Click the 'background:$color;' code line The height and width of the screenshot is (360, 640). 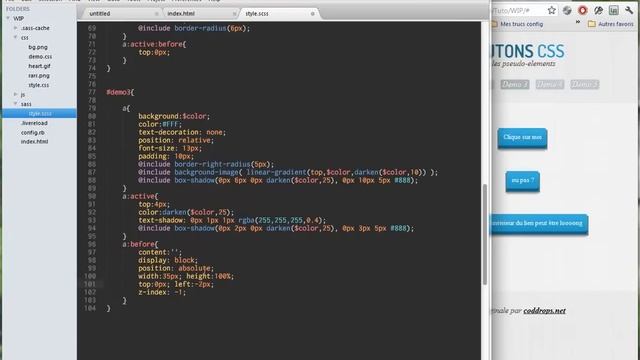point(174,116)
